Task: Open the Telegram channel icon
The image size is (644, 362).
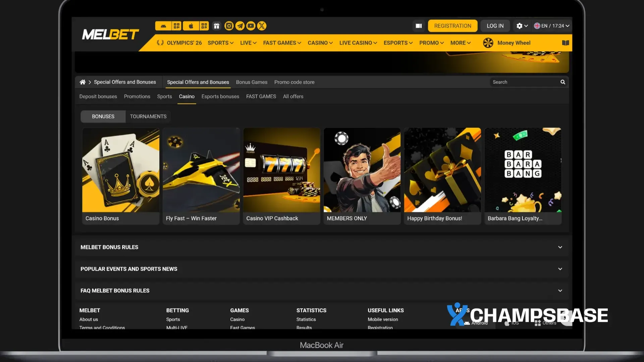Action: [x=240, y=26]
